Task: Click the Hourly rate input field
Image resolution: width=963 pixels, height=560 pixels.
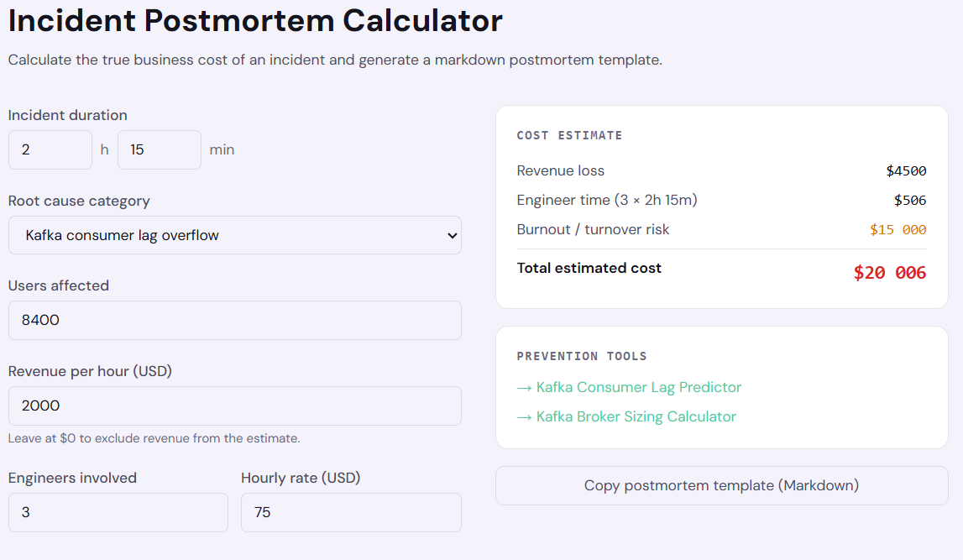Action: tap(351, 513)
